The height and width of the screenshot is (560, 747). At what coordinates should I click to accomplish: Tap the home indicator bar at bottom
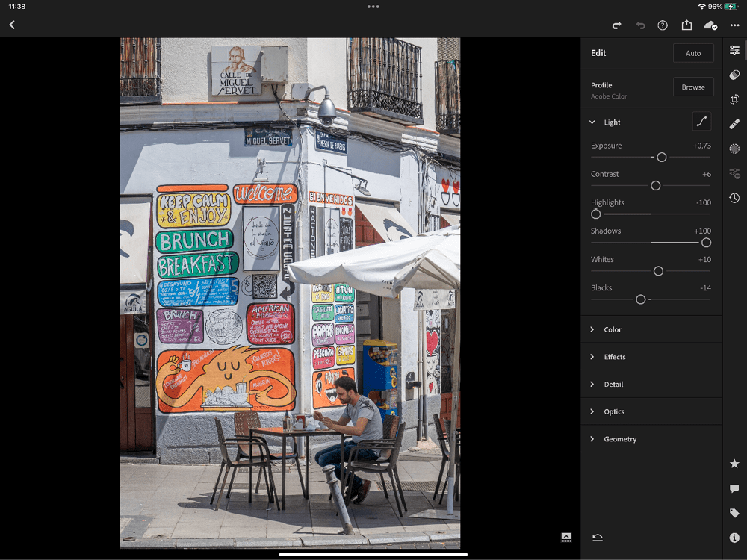tap(373, 554)
